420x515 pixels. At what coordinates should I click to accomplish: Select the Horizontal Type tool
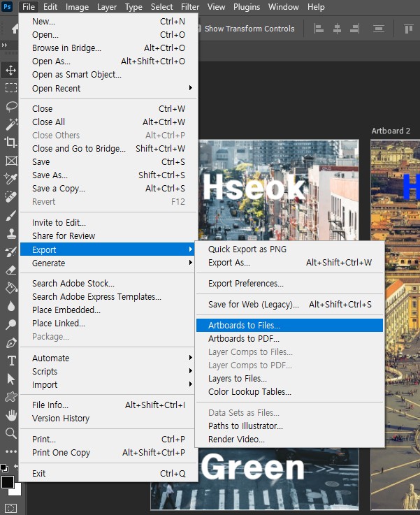(x=11, y=361)
